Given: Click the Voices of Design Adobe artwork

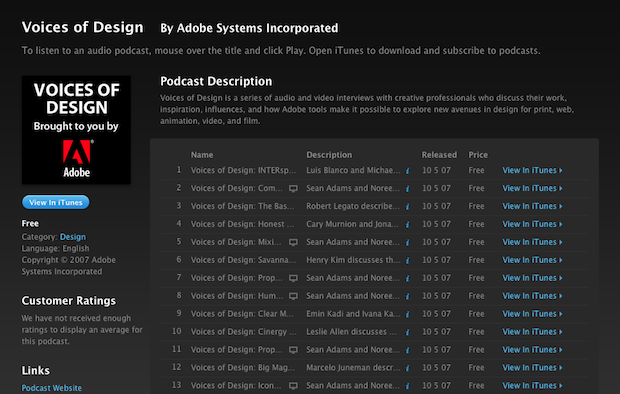Looking at the screenshot, I should (76, 130).
